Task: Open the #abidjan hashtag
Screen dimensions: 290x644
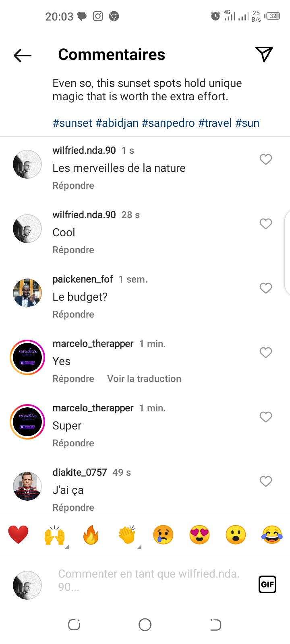Action: [117, 123]
